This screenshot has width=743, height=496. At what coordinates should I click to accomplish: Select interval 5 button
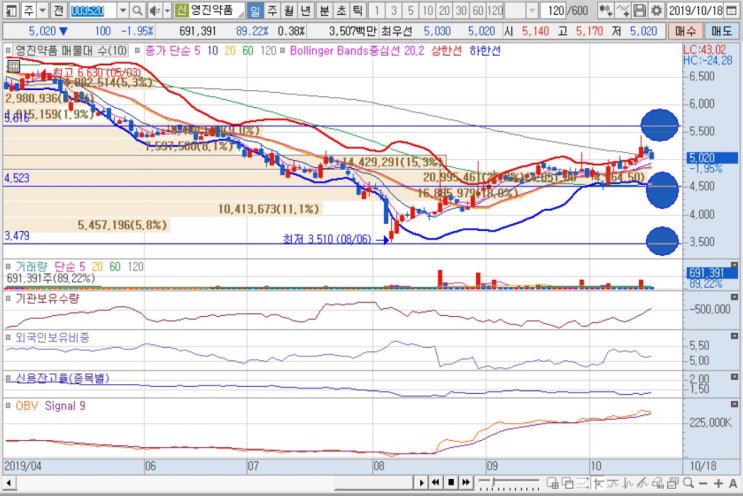410,10
